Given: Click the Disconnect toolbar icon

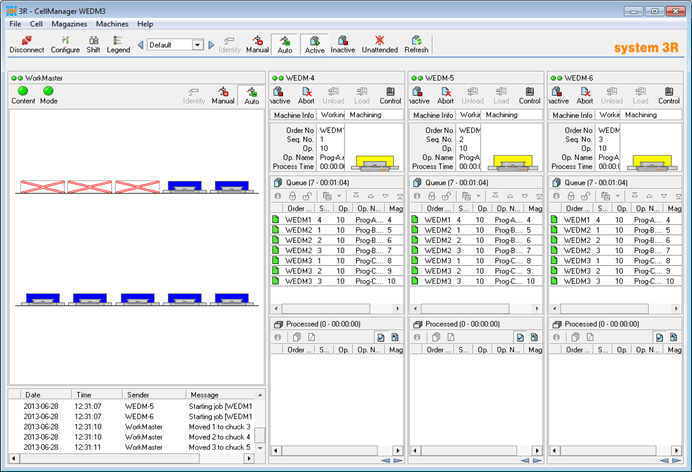Looking at the screenshot, I should (27, 45).
